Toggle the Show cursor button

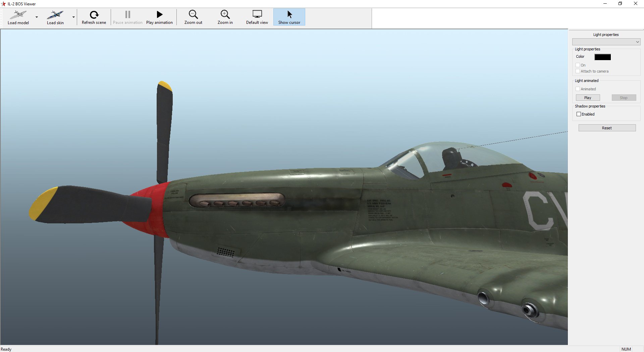(x=289, y=17)
